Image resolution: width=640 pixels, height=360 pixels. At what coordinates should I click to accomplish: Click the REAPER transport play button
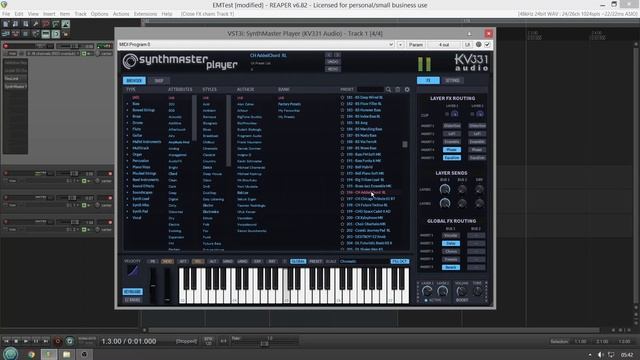(x=26, y=341)
